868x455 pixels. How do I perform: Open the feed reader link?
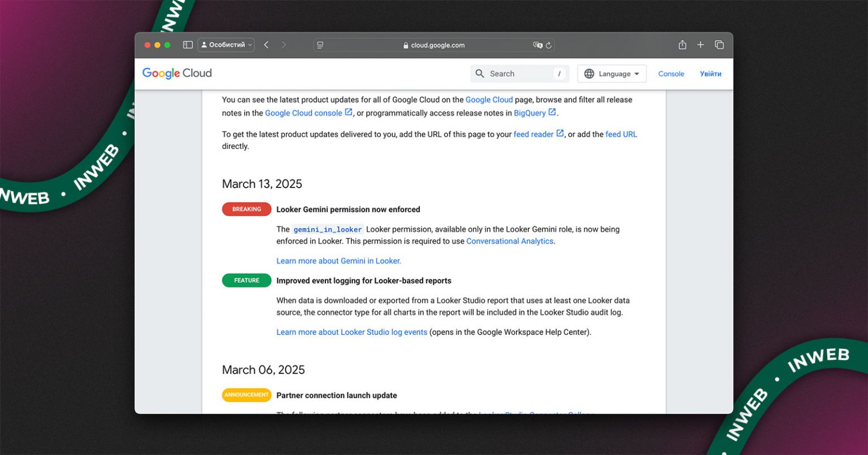(x=533, y=134)
